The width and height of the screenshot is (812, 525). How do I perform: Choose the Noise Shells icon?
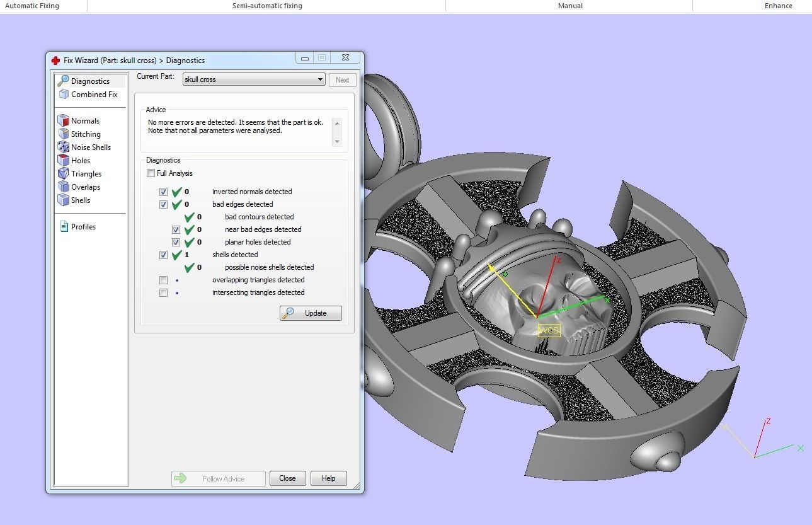coord(63,147)
